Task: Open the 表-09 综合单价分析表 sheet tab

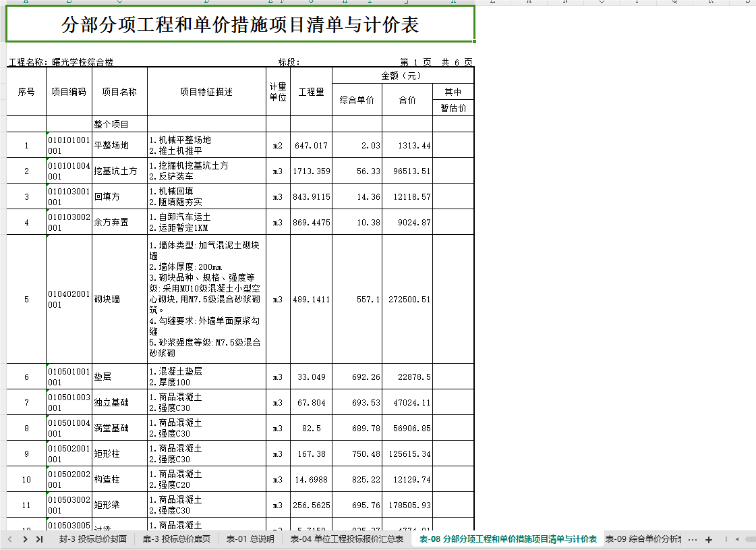Action: [x=643, y=539]
